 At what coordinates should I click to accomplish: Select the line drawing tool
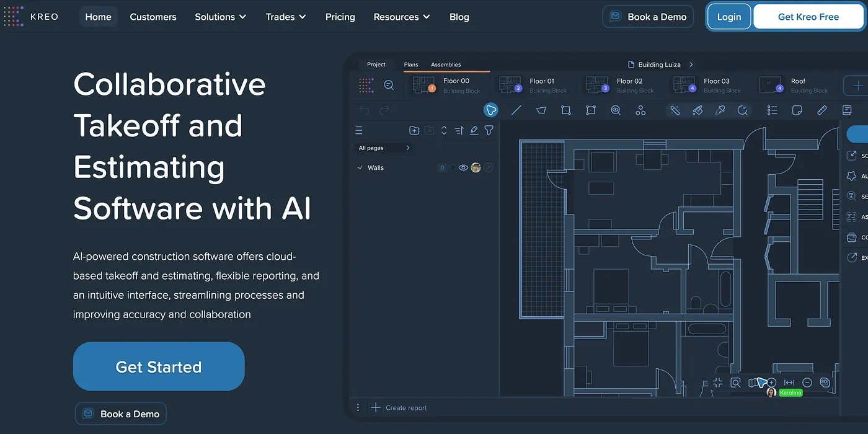coord(516,110)
